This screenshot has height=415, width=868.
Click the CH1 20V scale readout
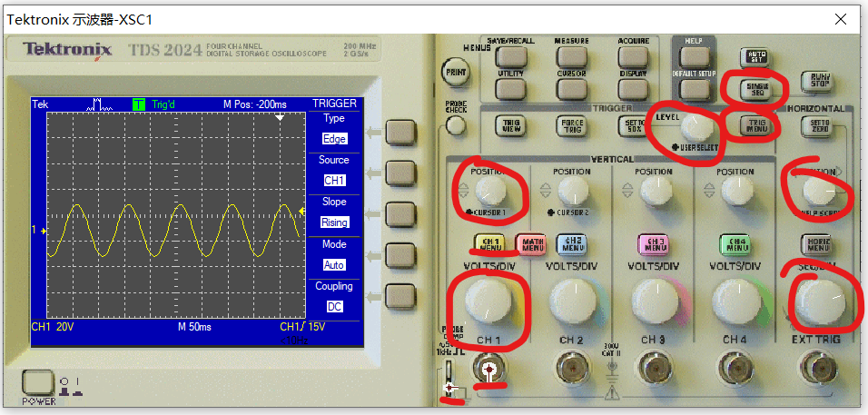53,327
